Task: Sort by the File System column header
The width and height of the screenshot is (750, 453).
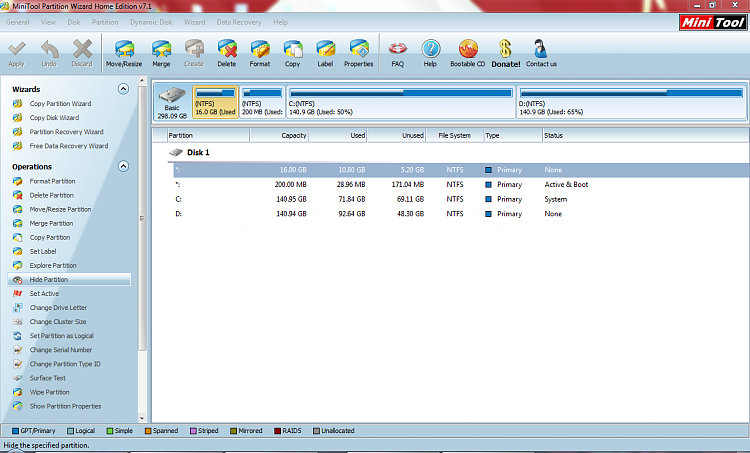Action: [x=454, y=135]
